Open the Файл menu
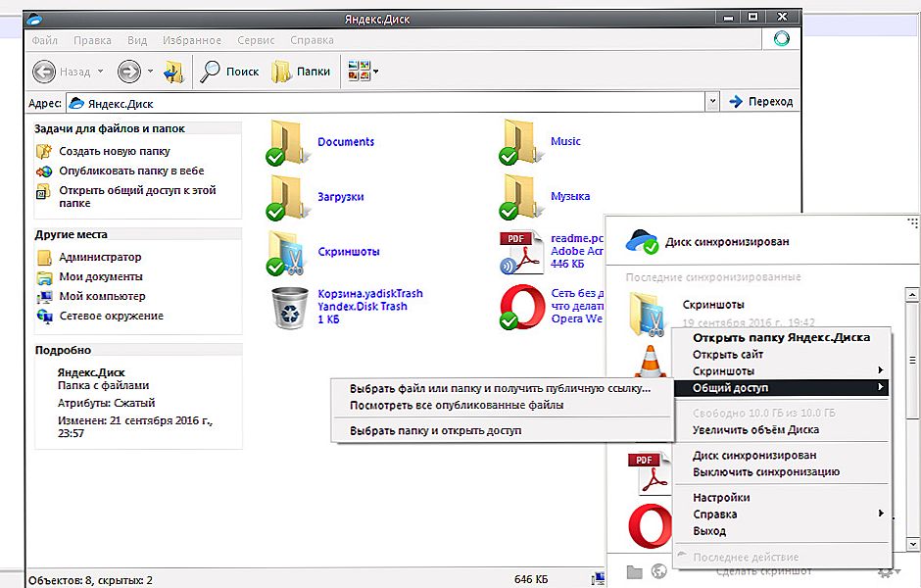 [45, 40]
